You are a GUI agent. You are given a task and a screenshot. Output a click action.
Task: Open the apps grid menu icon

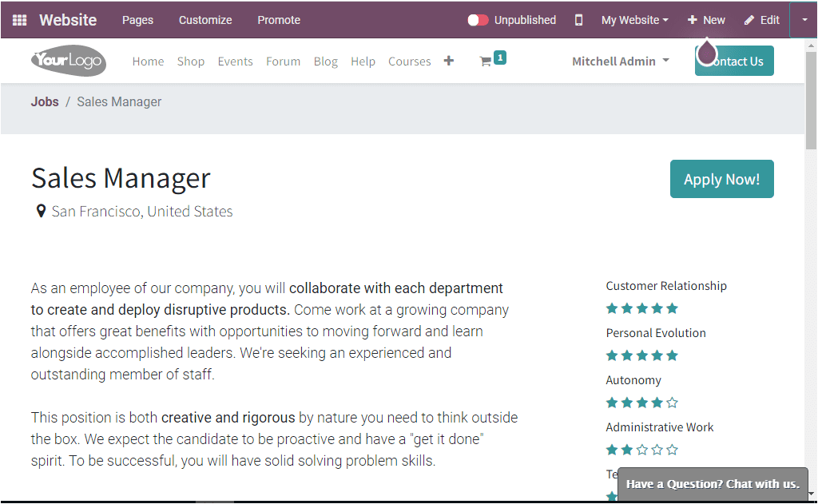[19, 20]
